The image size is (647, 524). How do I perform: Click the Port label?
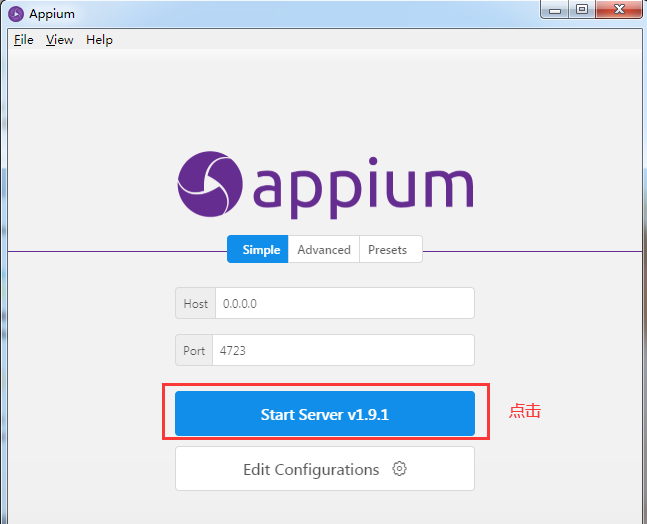click(x=194, y=350)
